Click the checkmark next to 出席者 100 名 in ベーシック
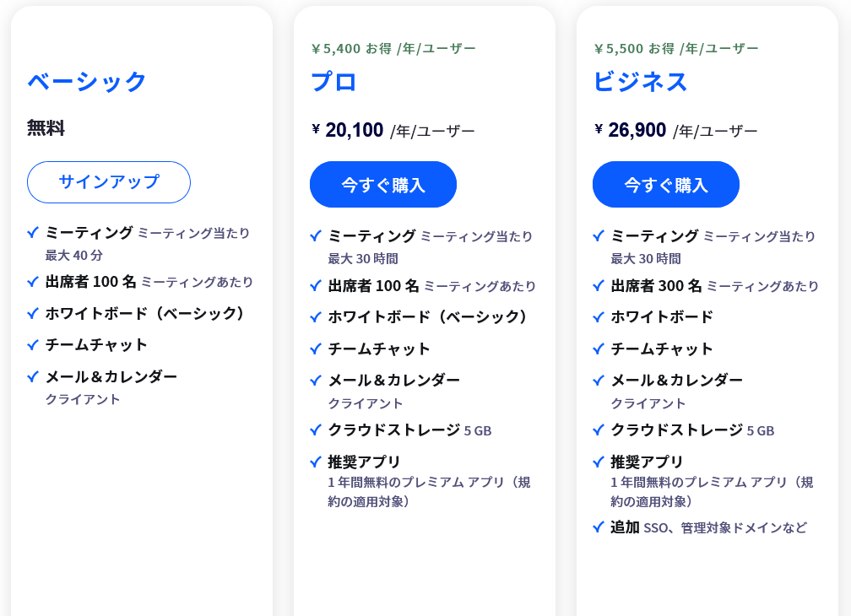This screenshot has width=851, height=616. click(x=31, y=283)
